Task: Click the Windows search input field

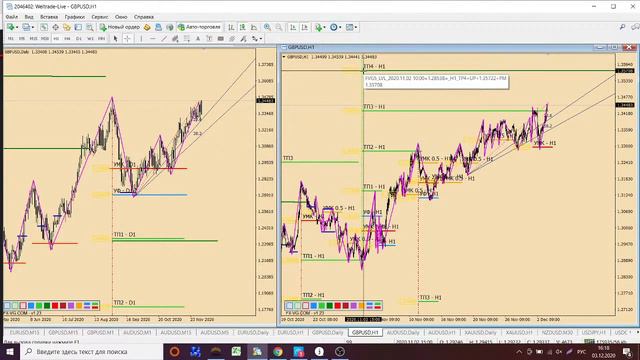Action: [x=91, y=351]
